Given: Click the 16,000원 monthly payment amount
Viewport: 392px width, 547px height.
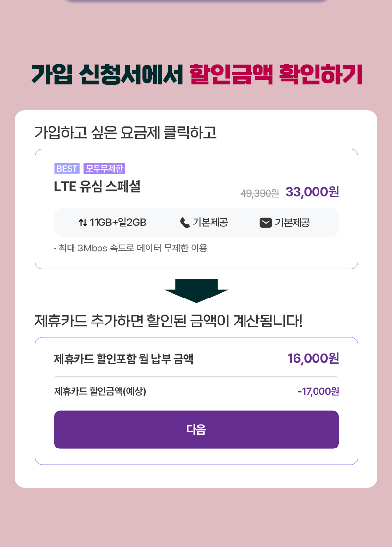Looking at the screenshot, I should (x=313, y=358).
